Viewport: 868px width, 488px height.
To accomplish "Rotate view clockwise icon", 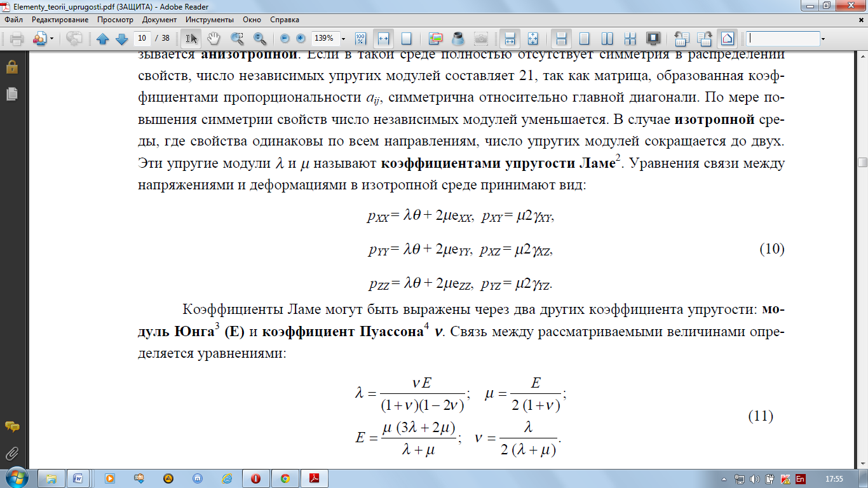I will pyautogui.click(x=704, y=38).
